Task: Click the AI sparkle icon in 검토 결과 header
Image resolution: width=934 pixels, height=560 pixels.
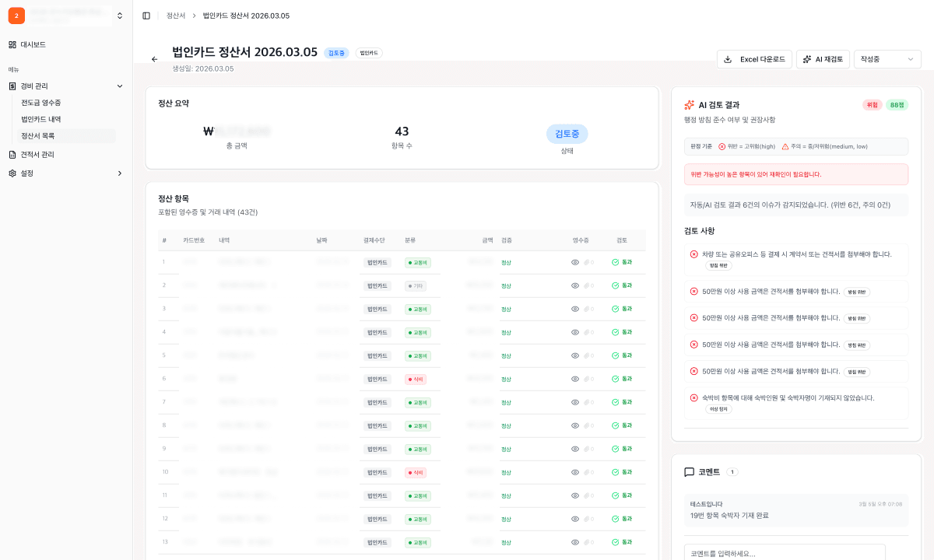Action: pyautogui.click(x=689, y=104)
